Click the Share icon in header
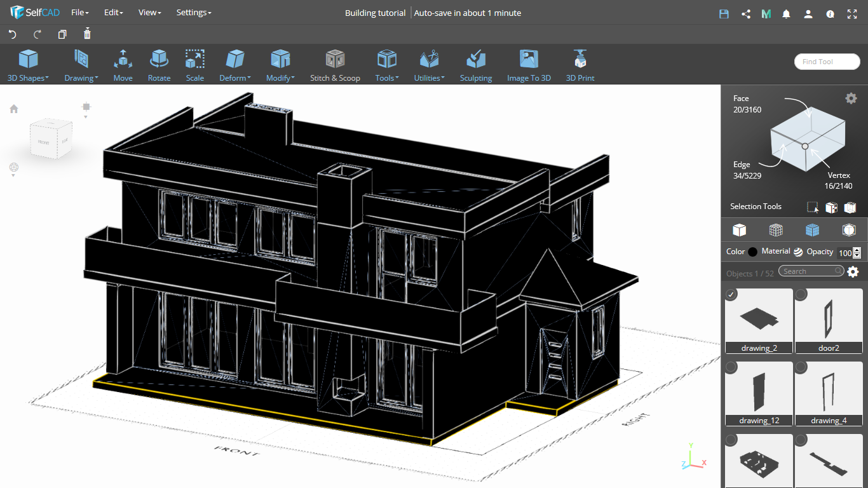 click(745, 13)
